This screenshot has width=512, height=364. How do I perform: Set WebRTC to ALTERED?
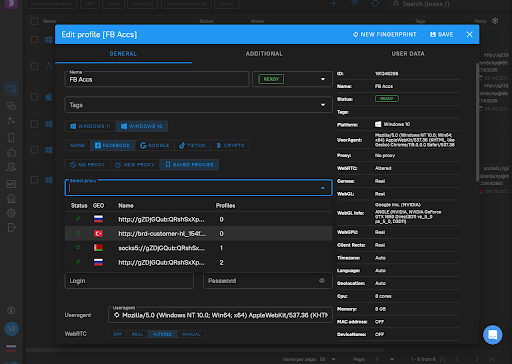click(x=163, y=334)
